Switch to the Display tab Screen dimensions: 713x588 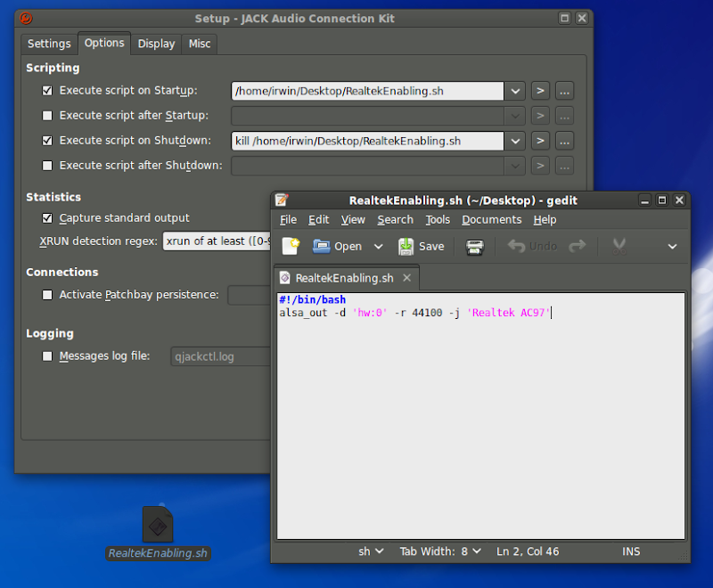tap(157, 44)
